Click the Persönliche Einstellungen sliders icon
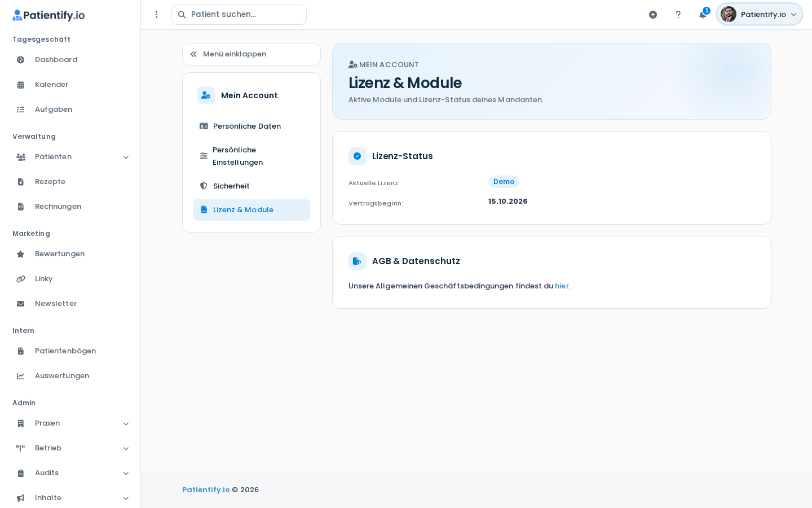Image resolution: width=812 pixels, height=508 pixels. 204,156
